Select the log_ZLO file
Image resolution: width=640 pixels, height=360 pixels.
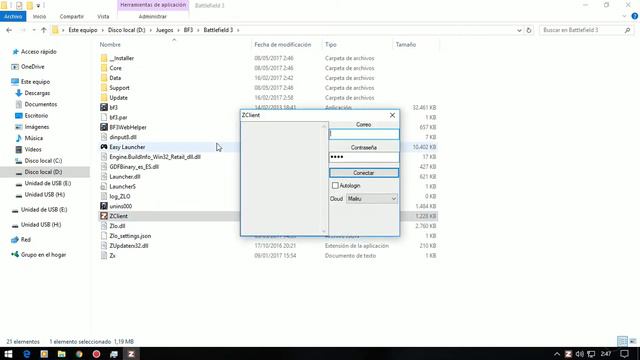(120, 196)
